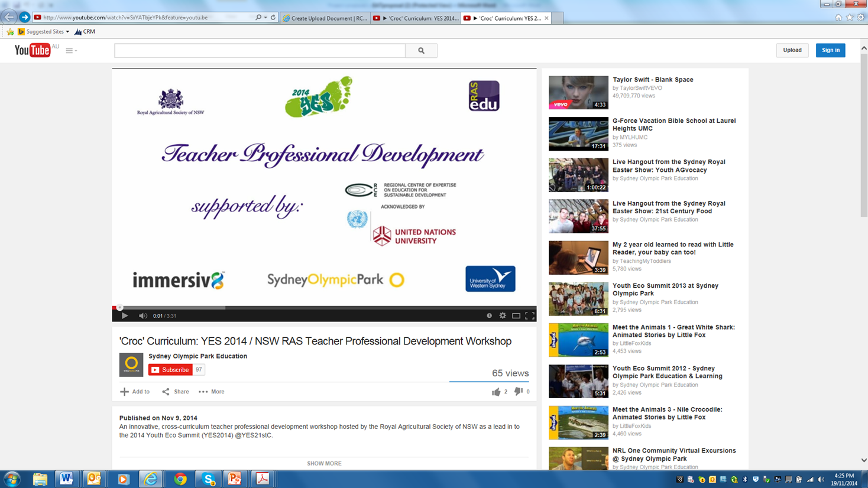Open G-Force Vacation Bible School video link
The height and width of the screenshot is (488, 868).
[x=674, y=125]
